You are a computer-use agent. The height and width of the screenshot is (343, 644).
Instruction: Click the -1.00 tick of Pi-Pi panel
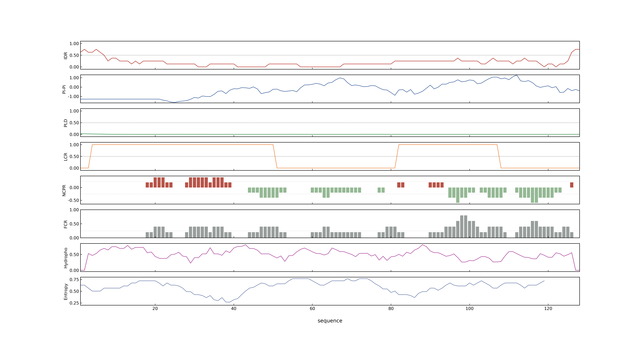73,97
